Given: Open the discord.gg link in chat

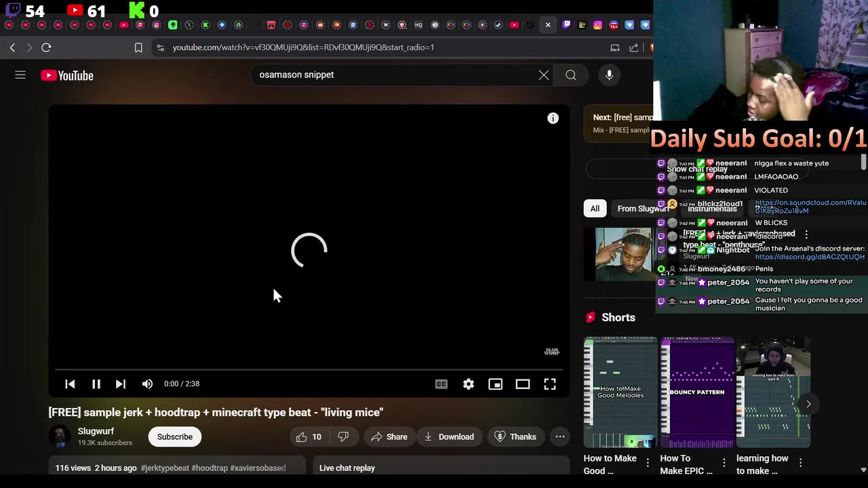Looking at the screenshot, I should pos(810,257).
